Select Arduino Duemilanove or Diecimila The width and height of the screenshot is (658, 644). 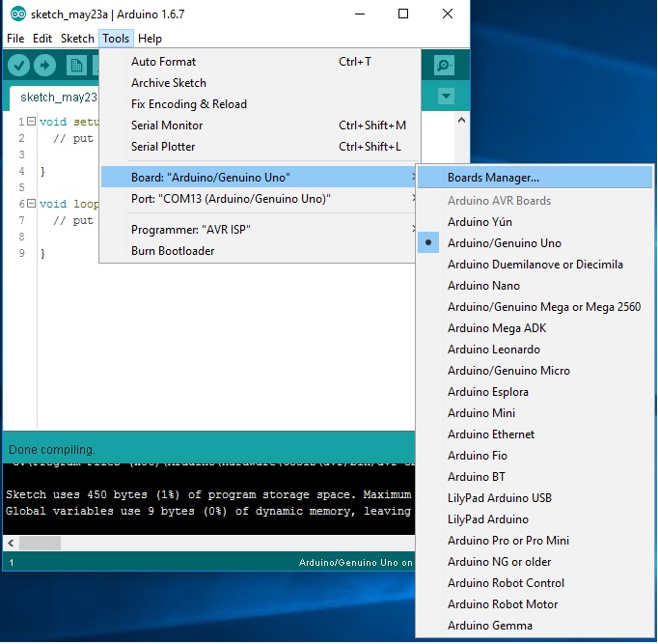click(x=535, y=265)
